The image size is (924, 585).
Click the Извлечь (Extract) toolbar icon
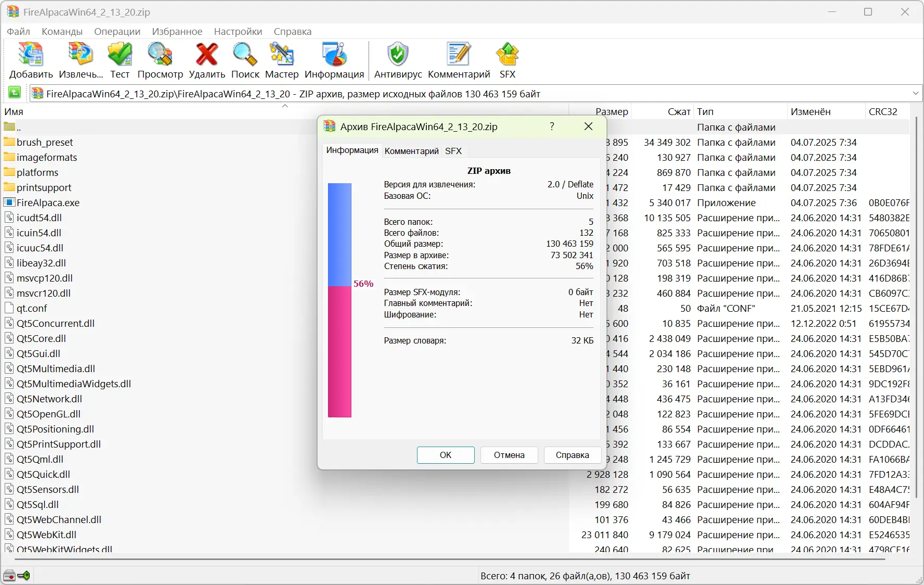[x=81, y=55]
